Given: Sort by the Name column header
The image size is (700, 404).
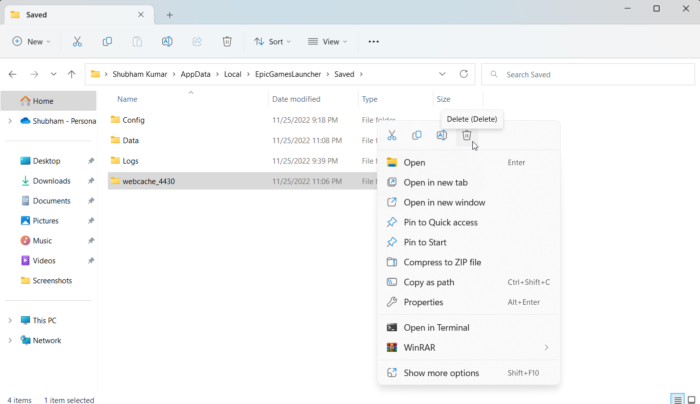Looking at the screenshot, I should point(127,99).
